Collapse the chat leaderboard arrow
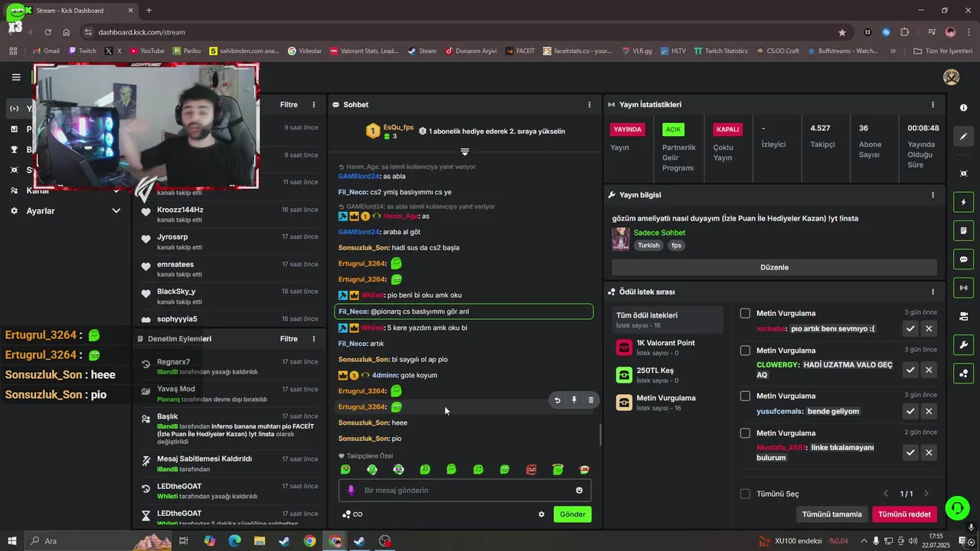Screen dimensions: 980x551 pos(465,152)
